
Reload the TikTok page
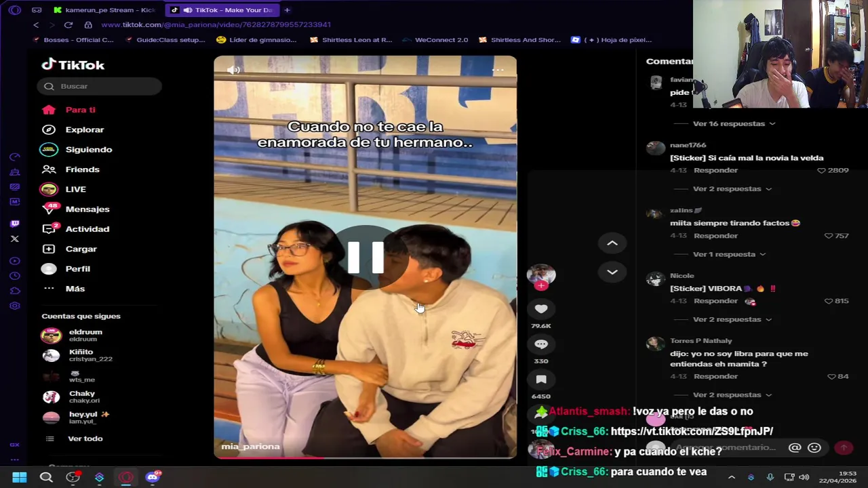coord(68,25)
